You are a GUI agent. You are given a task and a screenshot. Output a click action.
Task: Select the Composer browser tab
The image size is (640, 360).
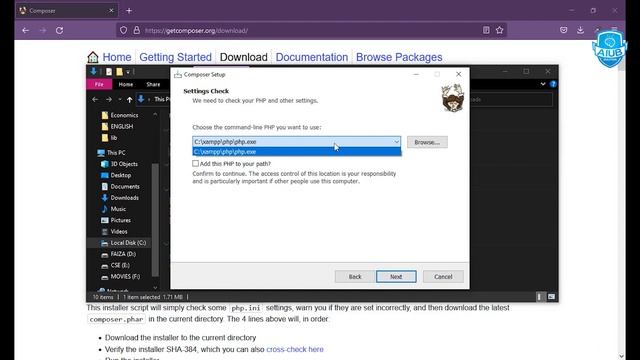[67, 11]
